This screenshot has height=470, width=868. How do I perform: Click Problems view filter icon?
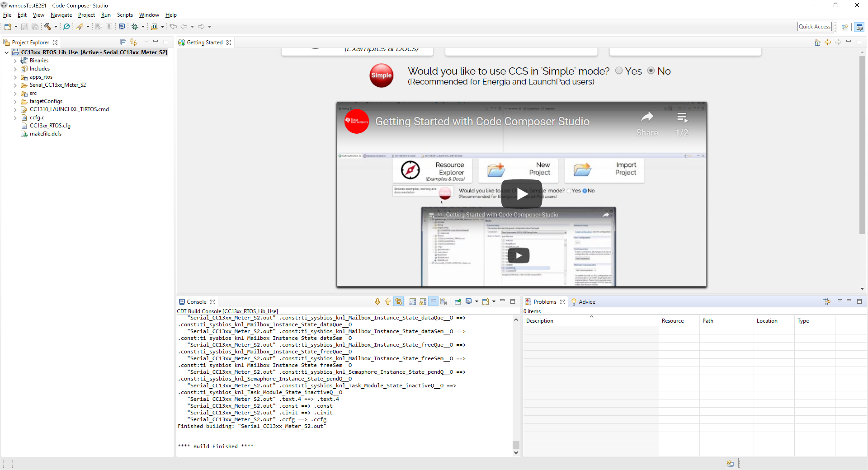[827, 302]
